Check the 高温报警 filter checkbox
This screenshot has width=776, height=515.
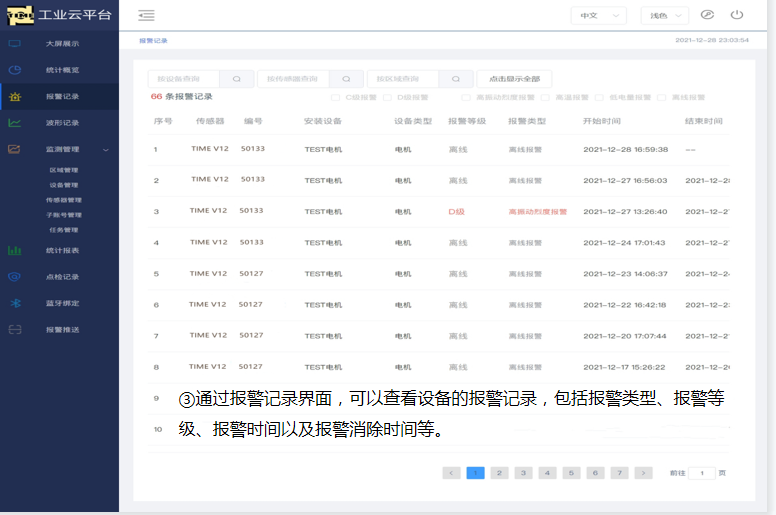(545, 98)
